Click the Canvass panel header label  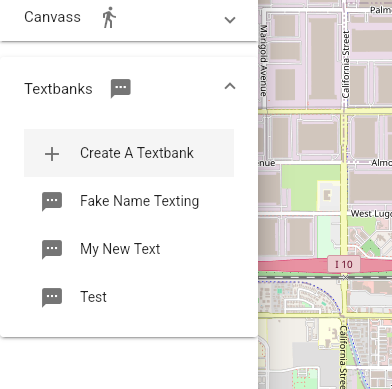coord(52,17)
